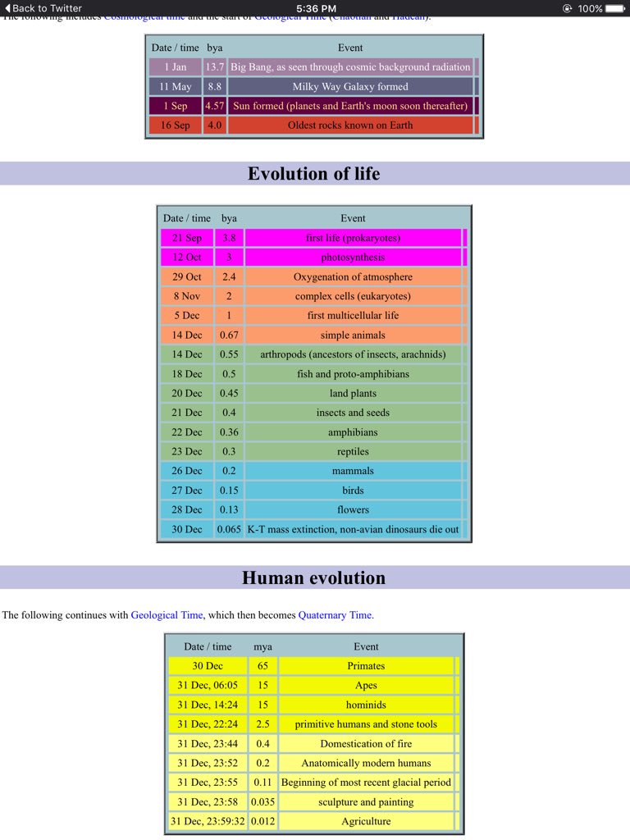Image resolution: width=630 pixels, height=840 pixels.
Task: Select Oldest rocks known on Earth cell
Action: point(350,125)
